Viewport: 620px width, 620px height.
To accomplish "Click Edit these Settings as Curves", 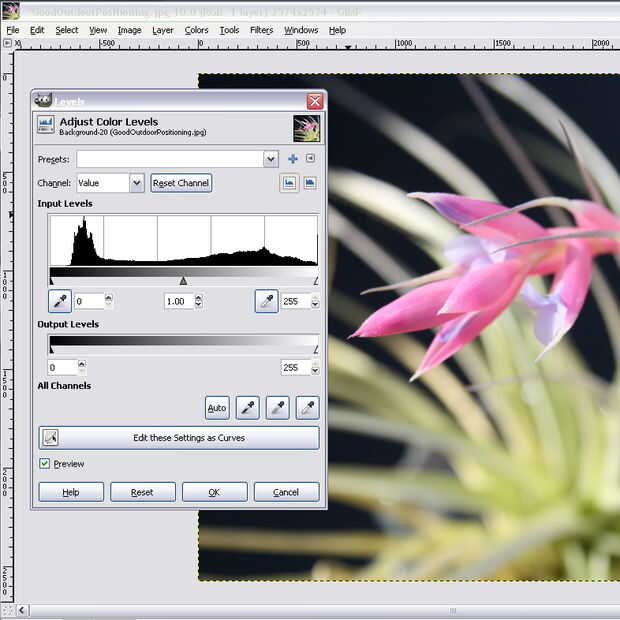I will [x=179, y=438].
